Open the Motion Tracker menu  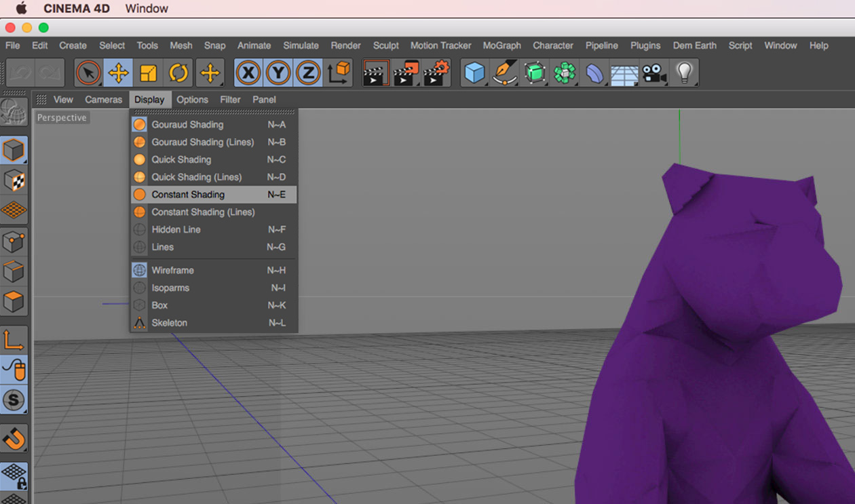pos(441,45)
